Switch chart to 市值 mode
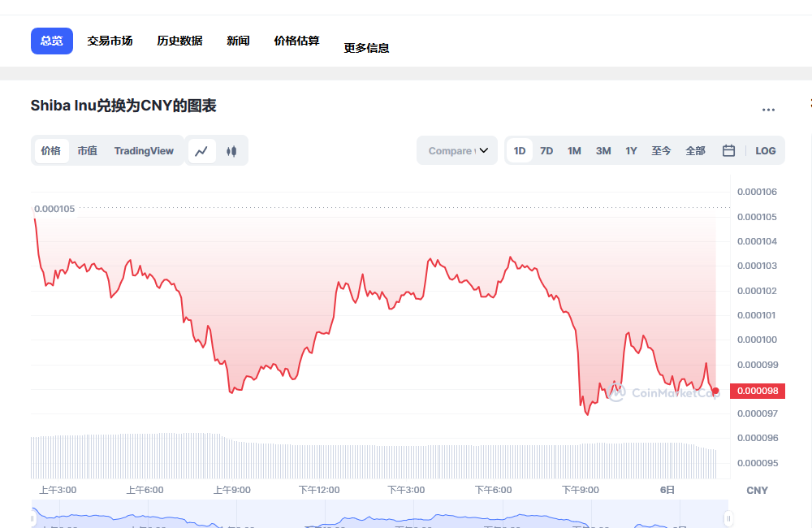 tap(88, 151)
